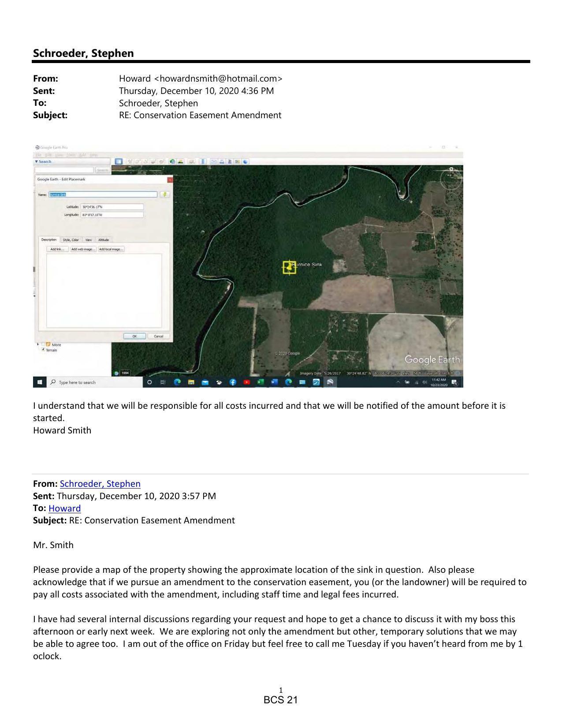
Task: Click the Latitude input field
Action: 112,207
